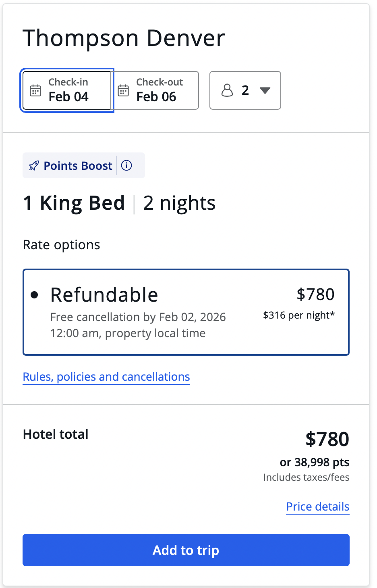Open the Check-in Feb 04 date
The height and width of the screenshot is (588, 377).
coord(68,97)
